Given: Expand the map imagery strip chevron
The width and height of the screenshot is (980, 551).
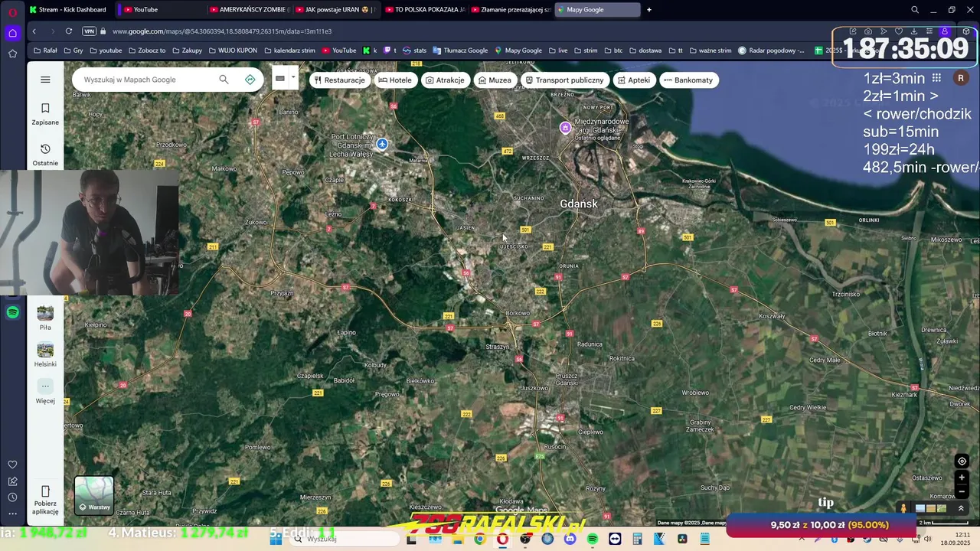Looking at the screenshot, I should click(x=961, y=508).
